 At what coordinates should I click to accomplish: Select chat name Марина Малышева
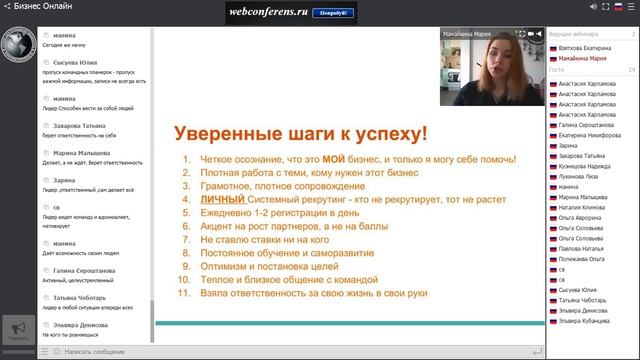point(82,153)
